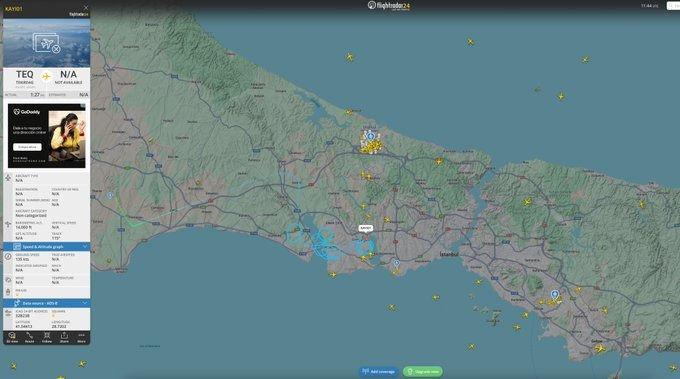Image resolution: width=680 pixels, height=379 pixels.
Task: Expand the Data source ADS-B chevron
Action: [x=85, y=303]
